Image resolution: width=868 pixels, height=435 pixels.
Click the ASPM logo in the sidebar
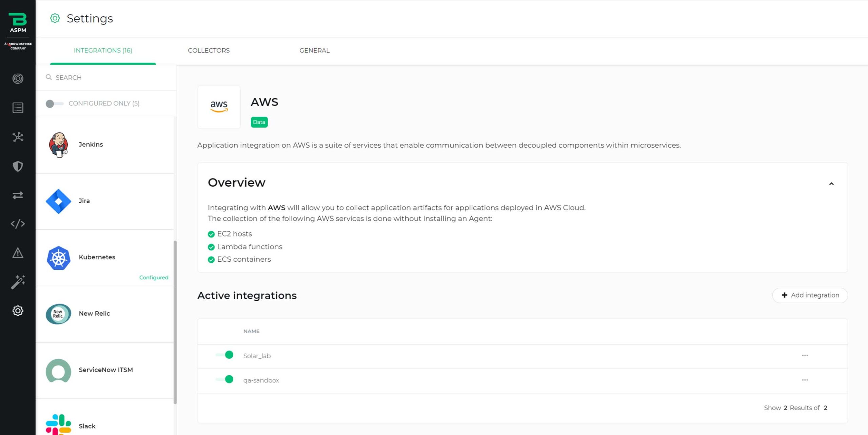pyautogui.click(x=18, y=23)
